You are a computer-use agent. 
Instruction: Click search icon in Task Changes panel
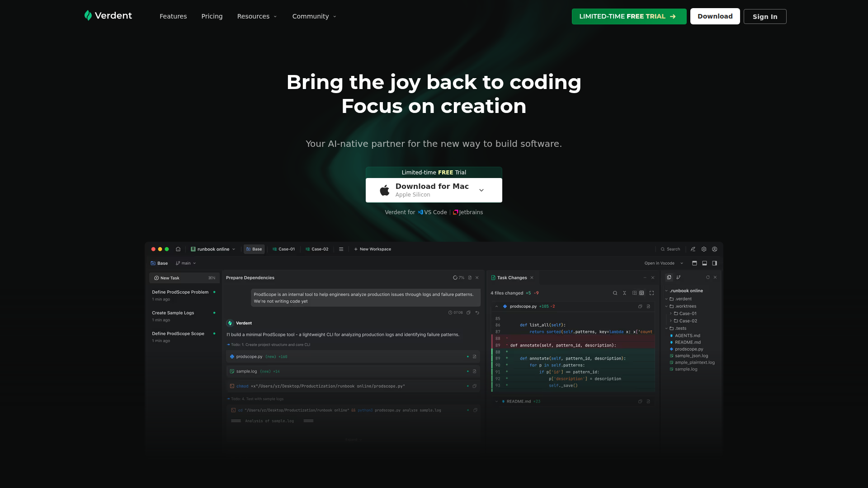coord(615,293)
